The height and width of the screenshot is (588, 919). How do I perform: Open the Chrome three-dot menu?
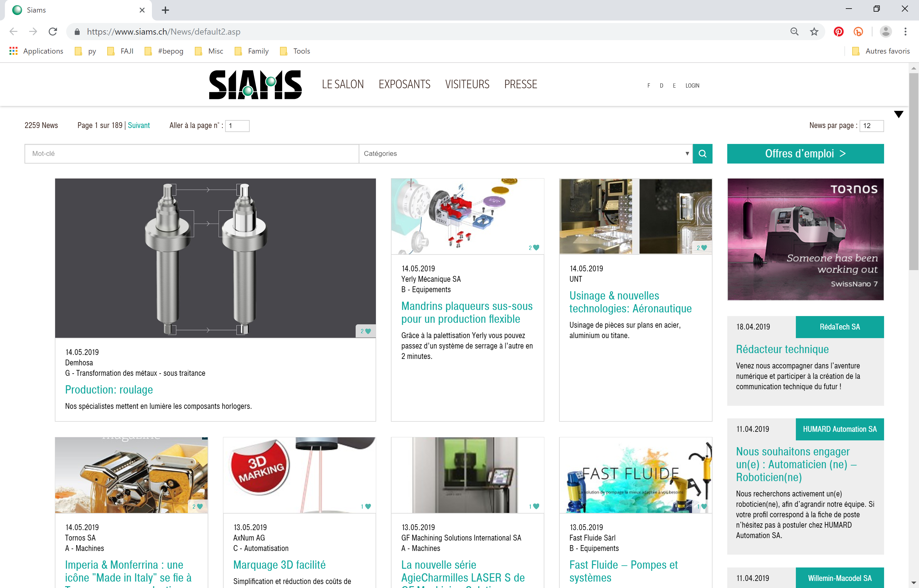[x=905, y=32]
